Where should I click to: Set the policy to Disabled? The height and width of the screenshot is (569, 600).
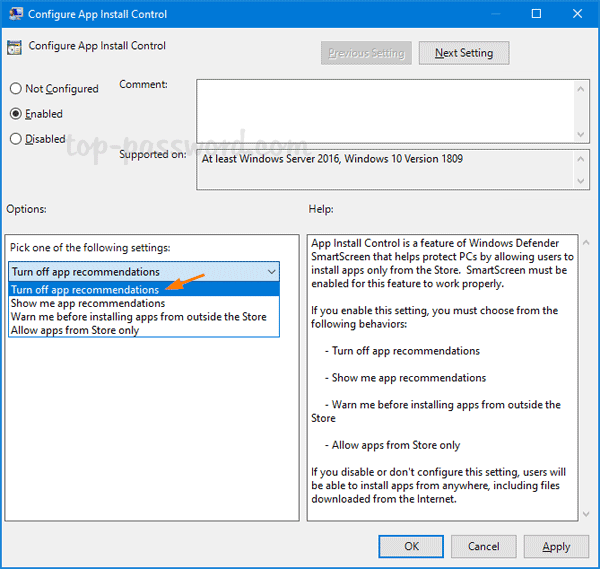(16, 139)
